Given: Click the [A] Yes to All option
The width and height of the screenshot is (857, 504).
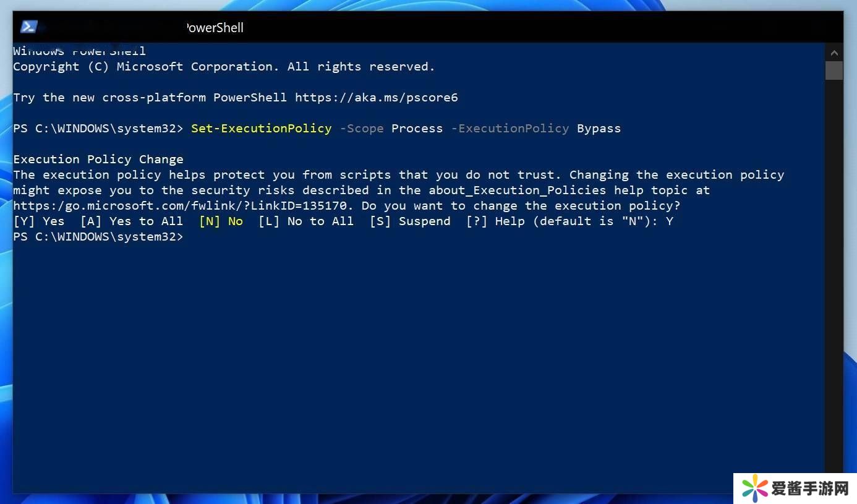Looking at the screenshot, I should [x=132, y=221].
